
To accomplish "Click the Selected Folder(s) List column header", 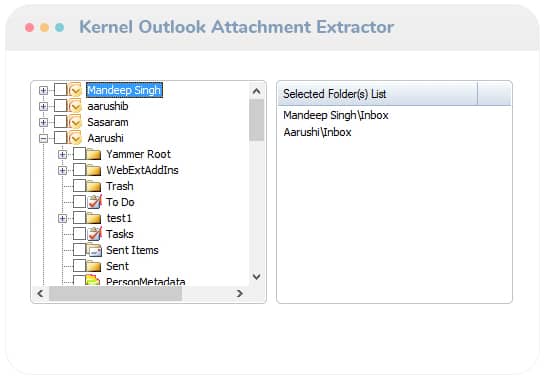I will [x=377, y=94].
